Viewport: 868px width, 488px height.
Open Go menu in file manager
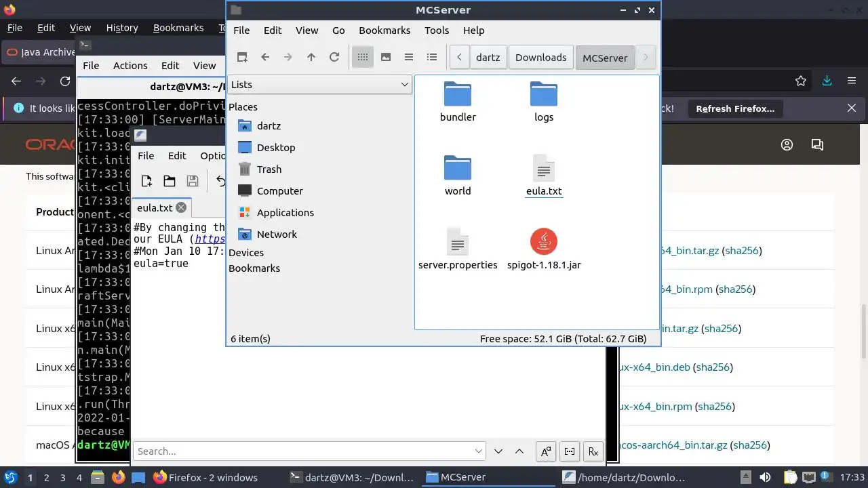click(338, 30)
